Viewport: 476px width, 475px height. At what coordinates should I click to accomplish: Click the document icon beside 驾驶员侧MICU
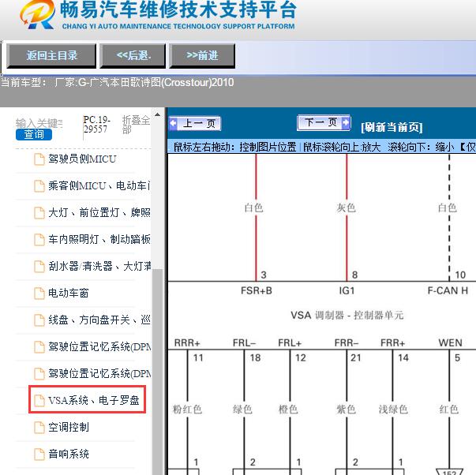39,159
